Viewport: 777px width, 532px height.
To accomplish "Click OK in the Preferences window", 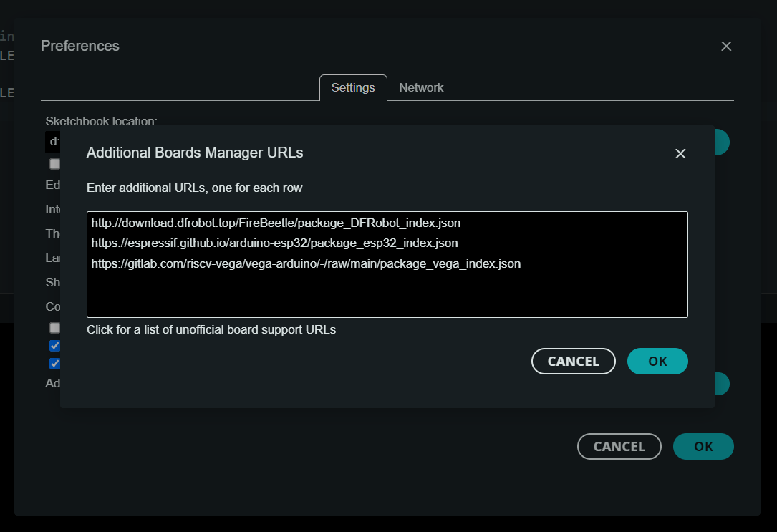I will [703, 446].
